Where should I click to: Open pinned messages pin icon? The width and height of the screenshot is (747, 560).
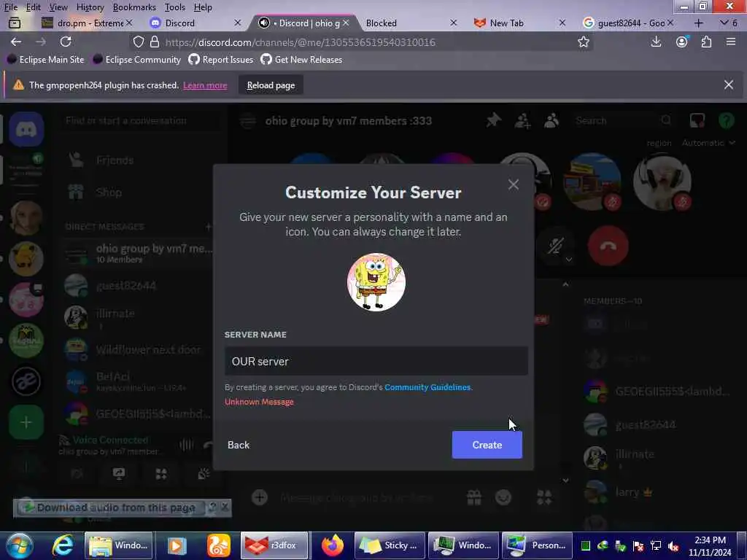(494, 120)
